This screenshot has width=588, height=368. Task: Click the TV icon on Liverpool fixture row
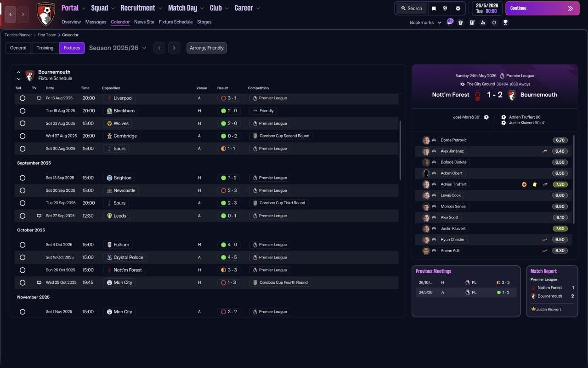coord(39,98)
